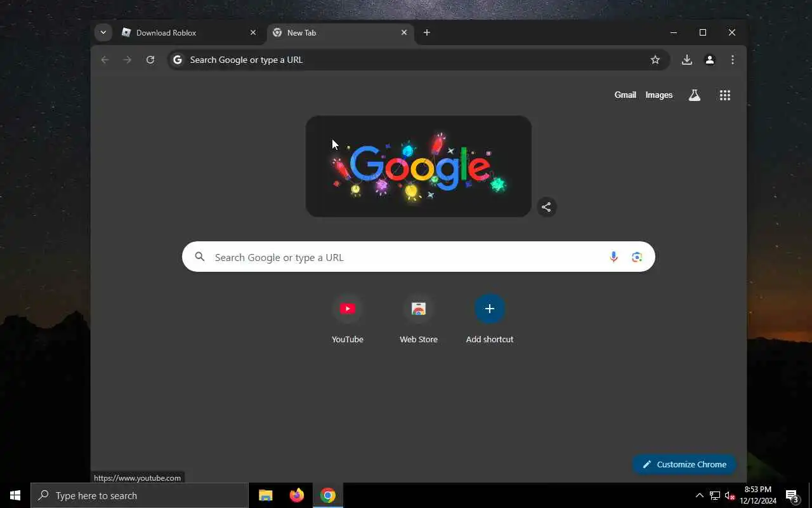Open the muted volume tray icon
The image size is (812, 508).
[730, 495]
